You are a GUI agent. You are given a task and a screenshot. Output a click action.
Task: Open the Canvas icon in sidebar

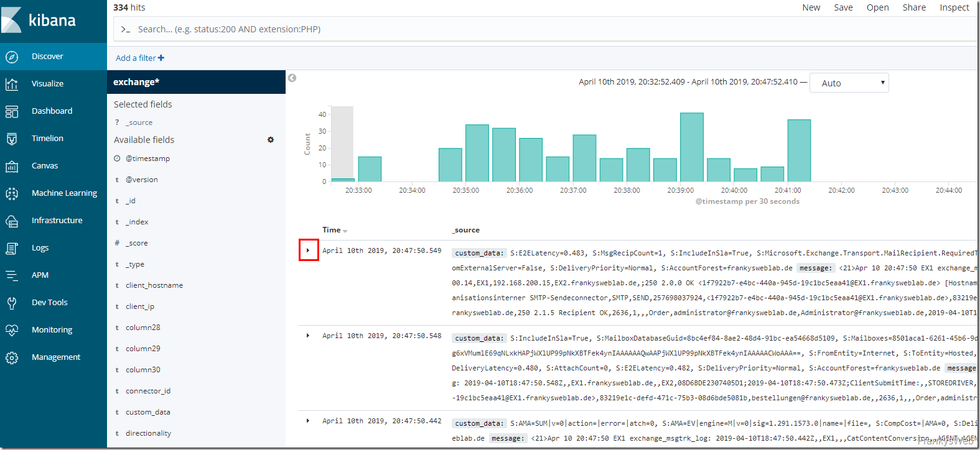(12, 166)
